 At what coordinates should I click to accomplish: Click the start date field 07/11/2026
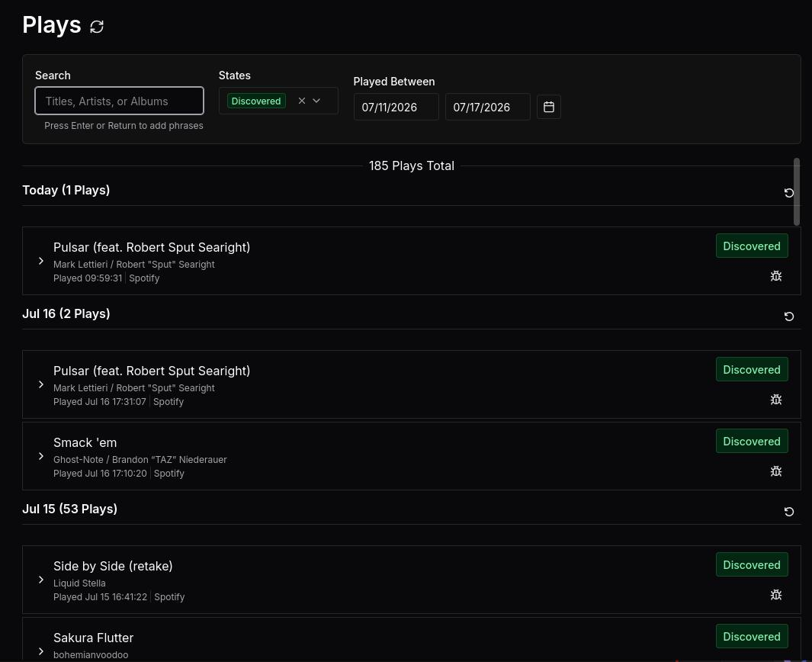[396, 107]
